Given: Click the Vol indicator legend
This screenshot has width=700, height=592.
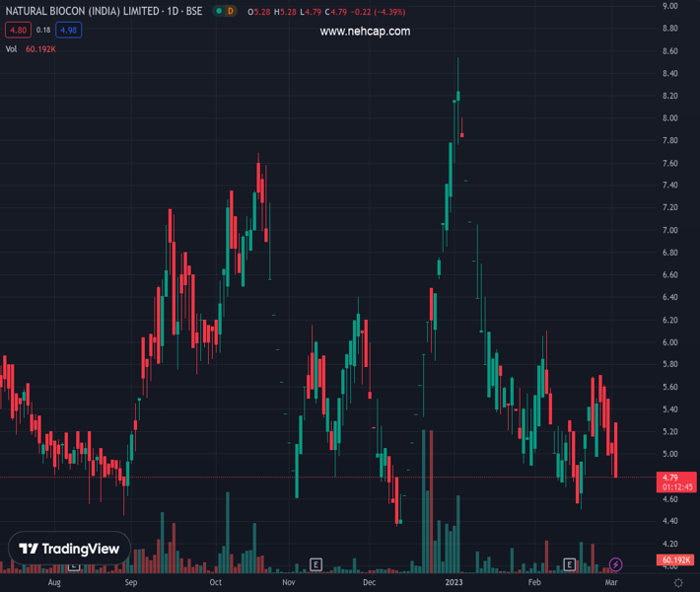Looking at the screenshot, I should (12, 48).
